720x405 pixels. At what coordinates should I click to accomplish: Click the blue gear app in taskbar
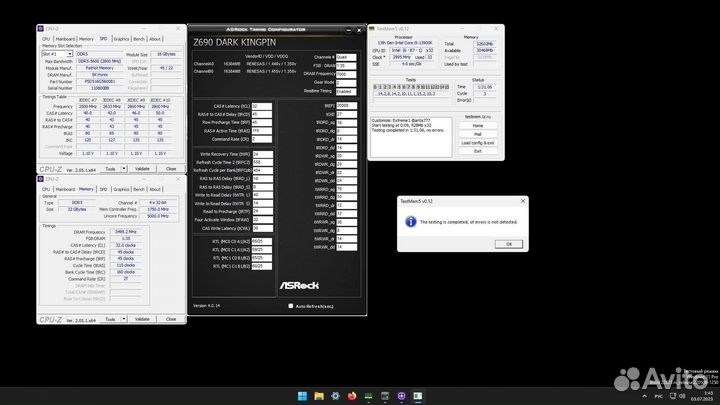(335, 396)
